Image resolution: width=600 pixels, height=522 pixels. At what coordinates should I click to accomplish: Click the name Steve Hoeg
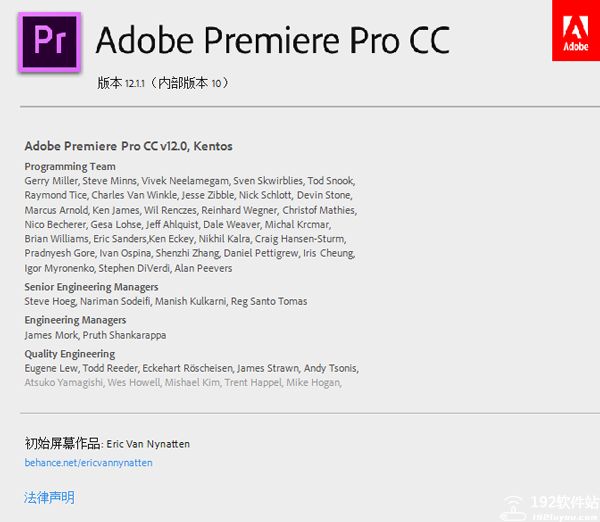tap(49, 301)
